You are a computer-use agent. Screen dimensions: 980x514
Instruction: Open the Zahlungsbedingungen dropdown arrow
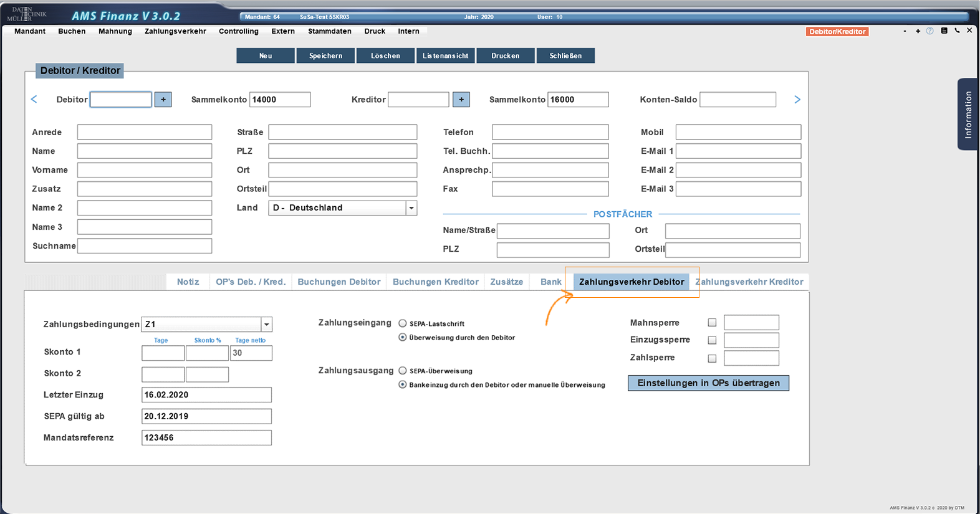(x=266, y=325)
